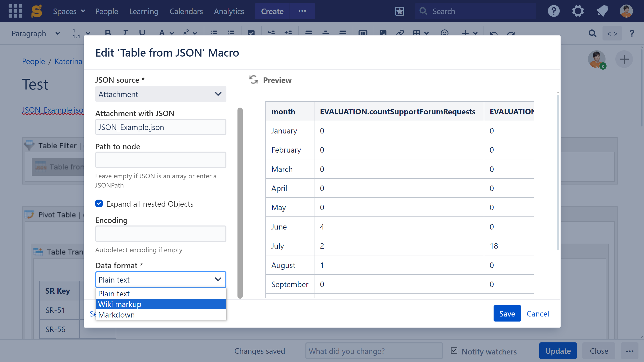Click the Path to node field
The width and height of the screenshot is (644, 362).
click(x=160, y=160)
